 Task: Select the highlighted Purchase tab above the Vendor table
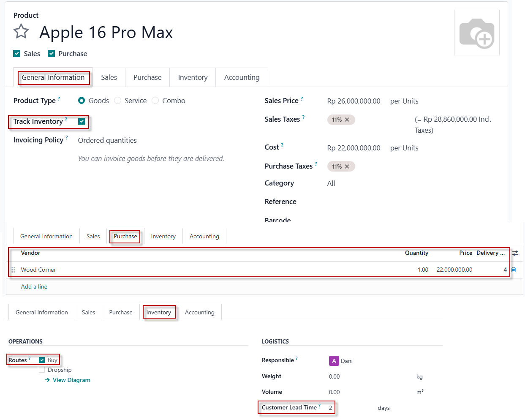pos(125,236)
